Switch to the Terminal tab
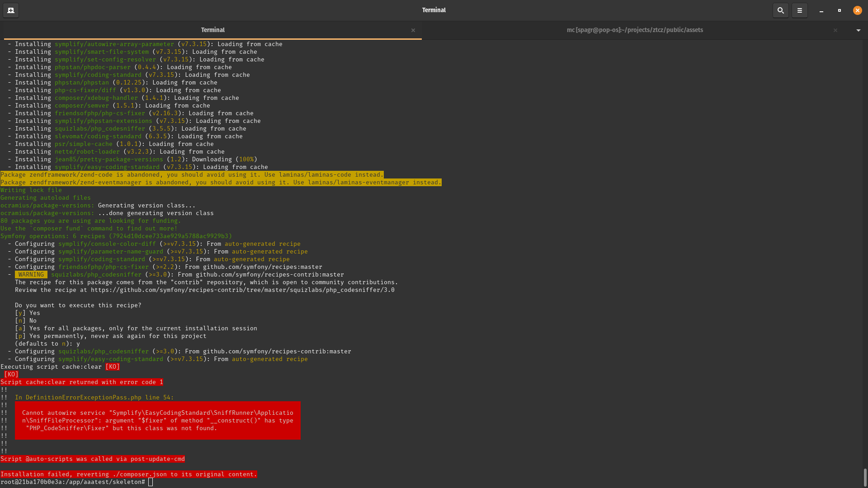This screenshot has width=868, height=488. (212, 30)
